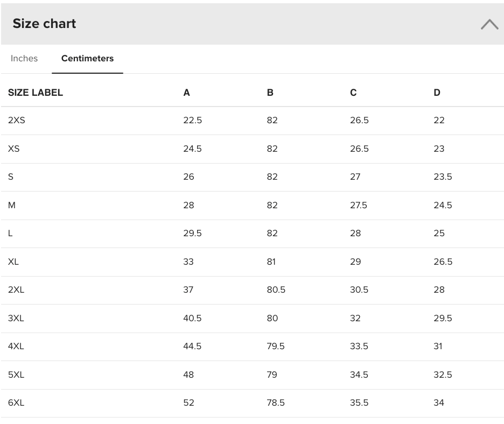
Task: Click the Size chart heading
Action: click(x=44, y=24)
